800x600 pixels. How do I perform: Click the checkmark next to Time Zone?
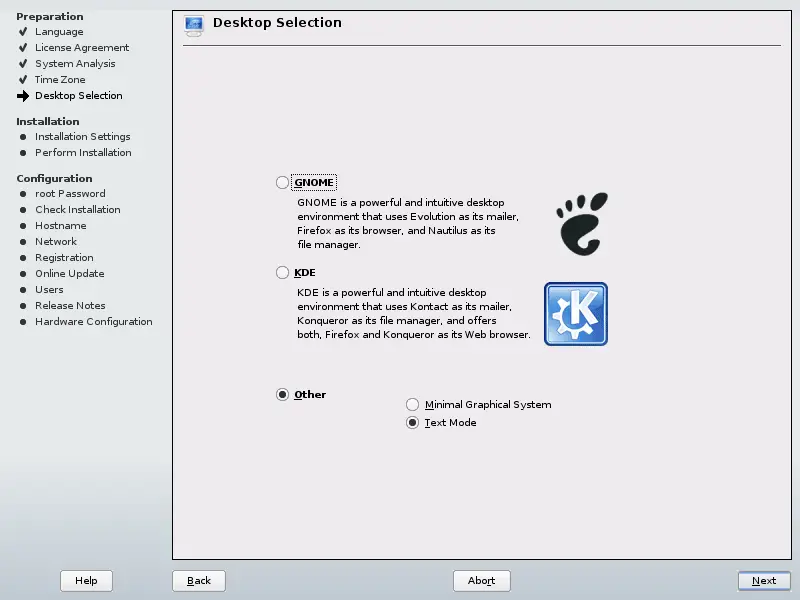[23, 80]
